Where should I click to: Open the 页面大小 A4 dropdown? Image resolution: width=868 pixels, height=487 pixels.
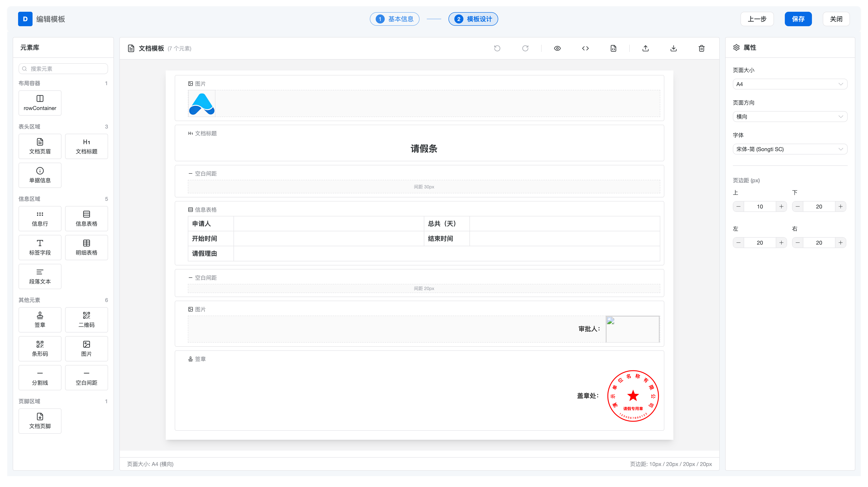pyautogui.click(x=790, y=84)
